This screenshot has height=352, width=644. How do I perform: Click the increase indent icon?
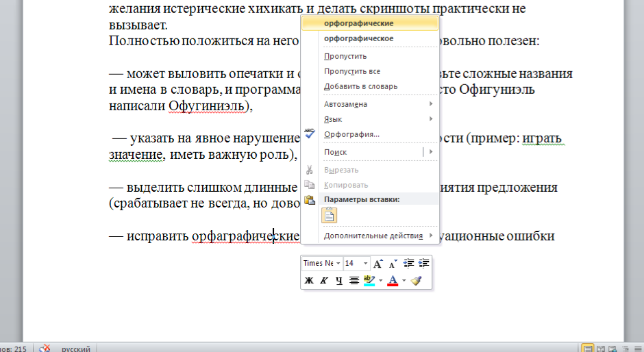pyautogui.click(x=423, y=264)
